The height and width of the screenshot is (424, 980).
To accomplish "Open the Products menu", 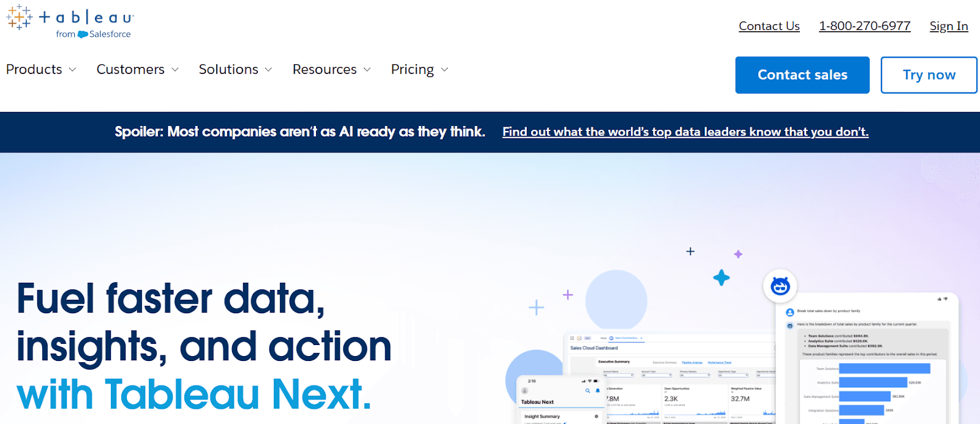I will [x=34, y=69].
